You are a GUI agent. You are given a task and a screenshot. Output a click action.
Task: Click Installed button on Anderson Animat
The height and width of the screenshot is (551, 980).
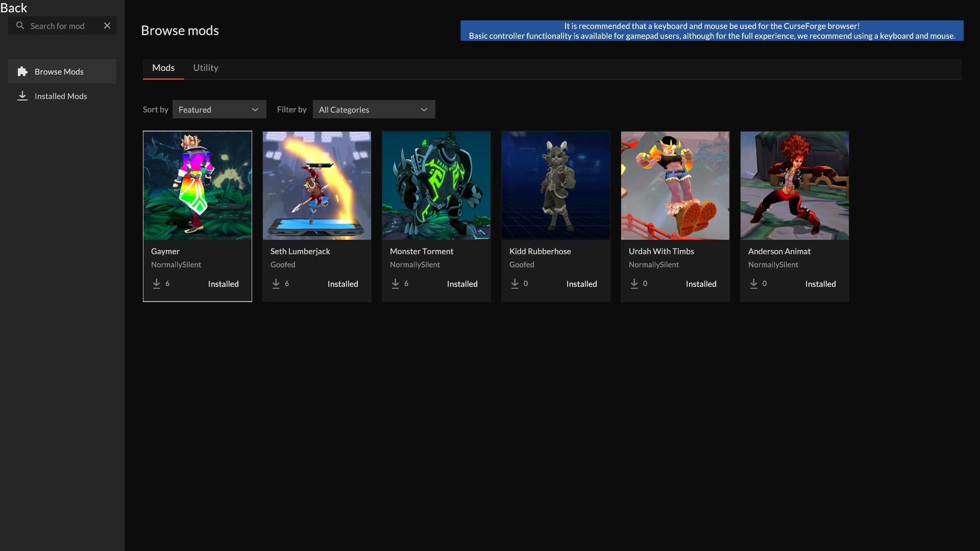tap(821, 284)
